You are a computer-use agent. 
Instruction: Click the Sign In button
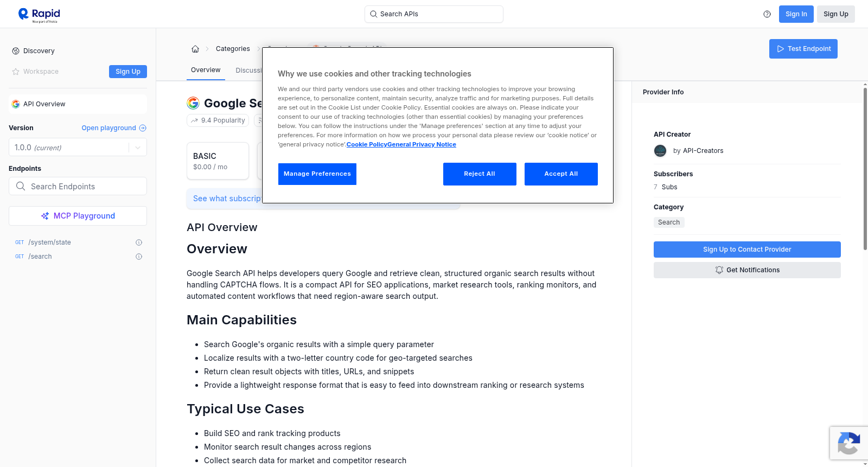[796, 14]
